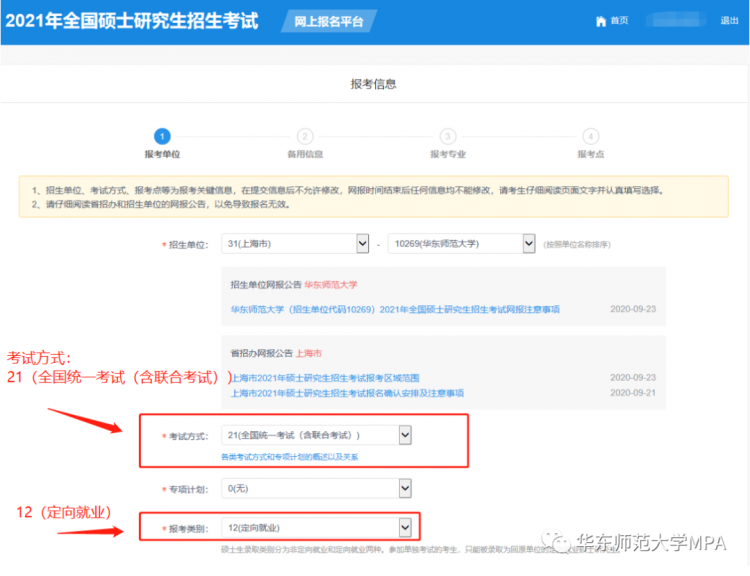Image resolution: width=750 pixels, height=576 pixels.
Task: Click the home icon in header
Action: (601, 21)
